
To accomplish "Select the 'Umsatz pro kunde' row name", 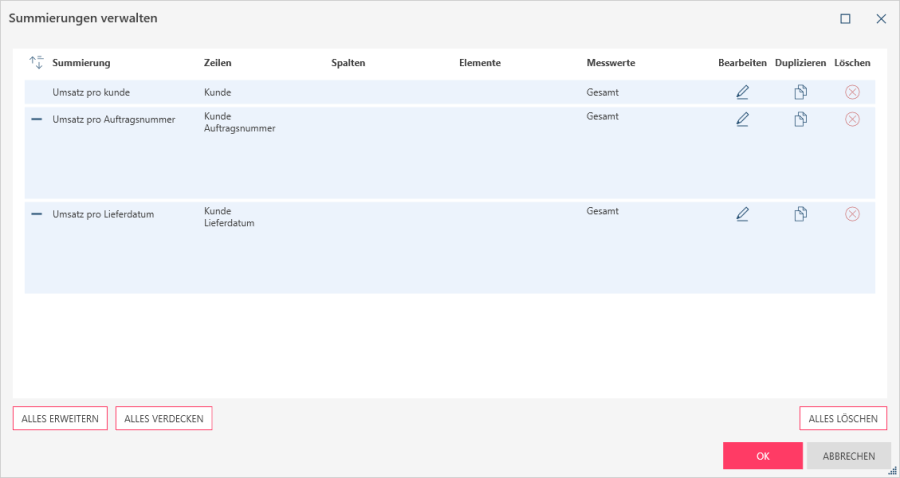I will coord(91,92).
